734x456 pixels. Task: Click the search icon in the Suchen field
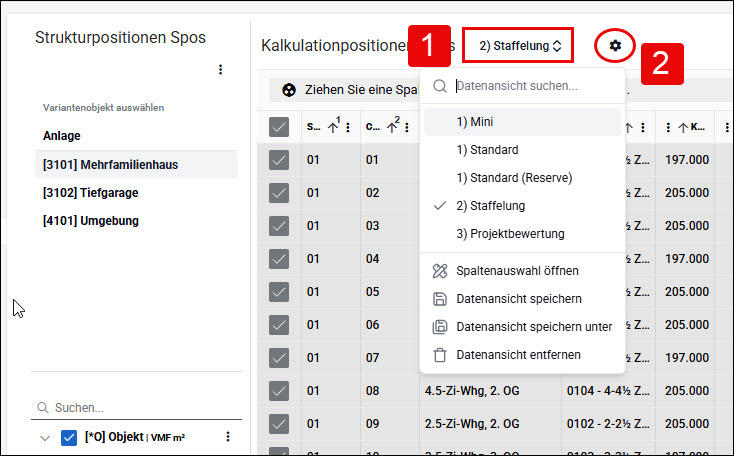tap(43, 407)
